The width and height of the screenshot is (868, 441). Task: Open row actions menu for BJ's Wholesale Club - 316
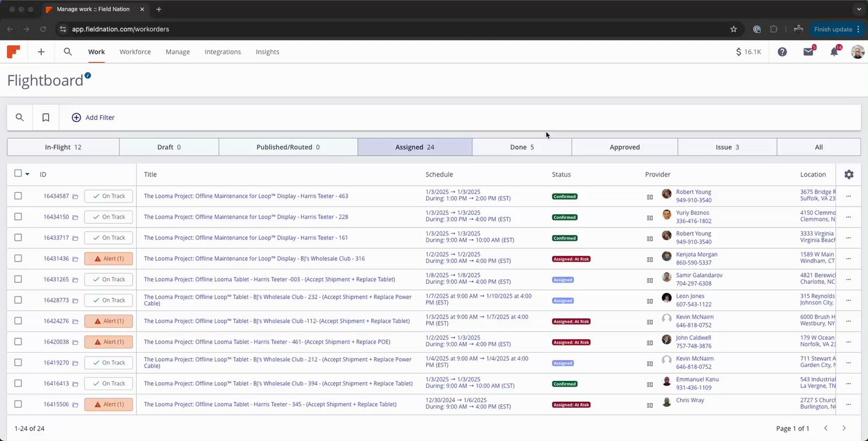[x=848, y=259]
